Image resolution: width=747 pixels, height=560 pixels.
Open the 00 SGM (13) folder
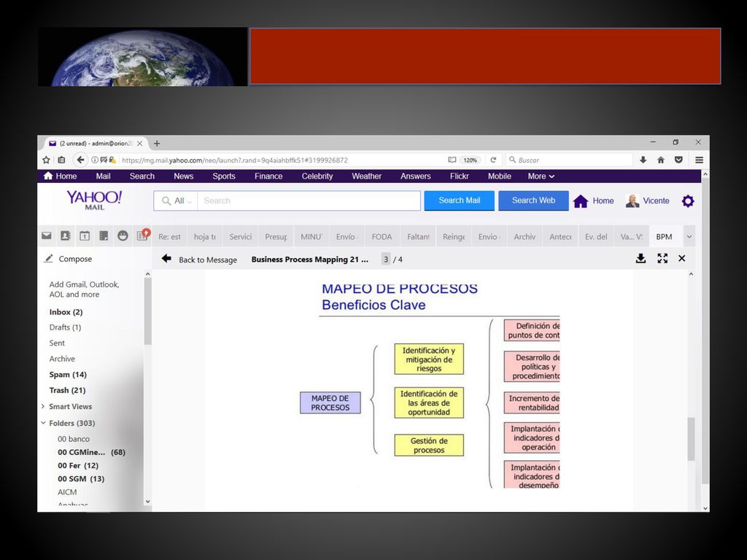81,478
